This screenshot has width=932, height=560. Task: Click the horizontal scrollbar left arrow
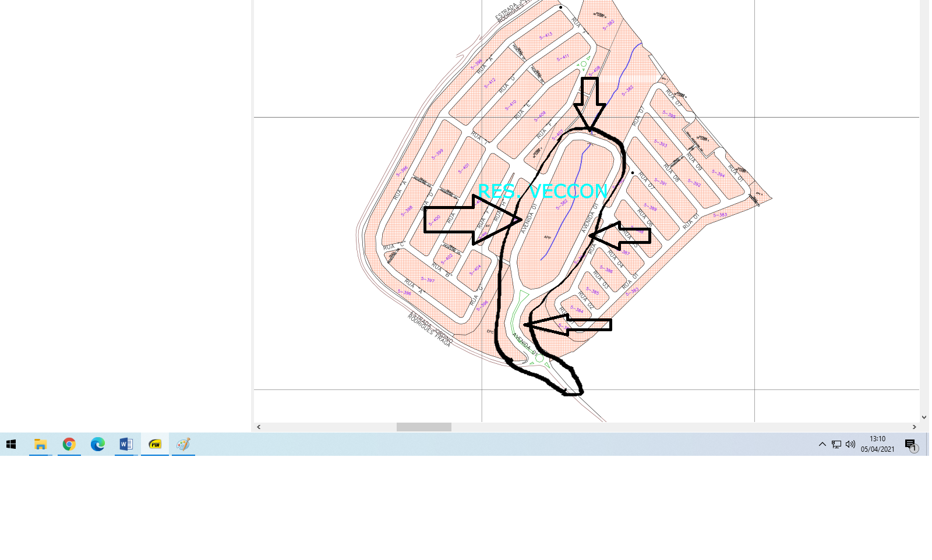259,427
